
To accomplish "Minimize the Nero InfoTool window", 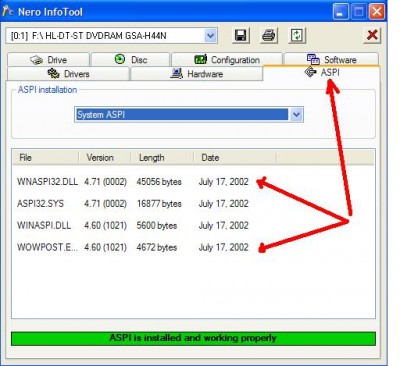I will coord(340,12).
